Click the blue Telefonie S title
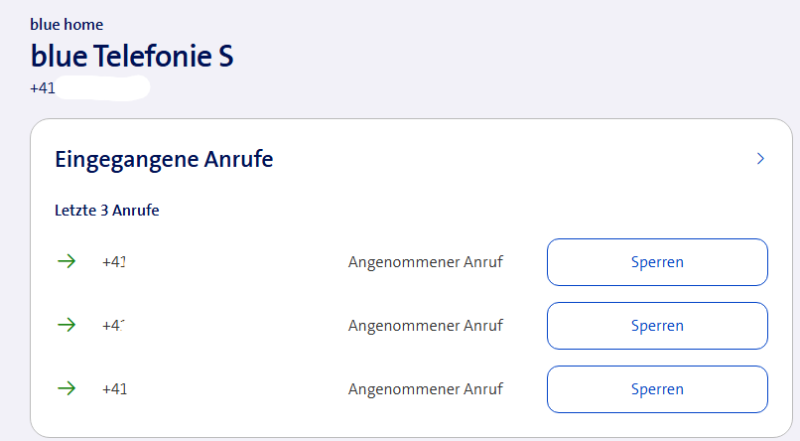The width and height of the screenshot is (800, 441). [132, 56]
